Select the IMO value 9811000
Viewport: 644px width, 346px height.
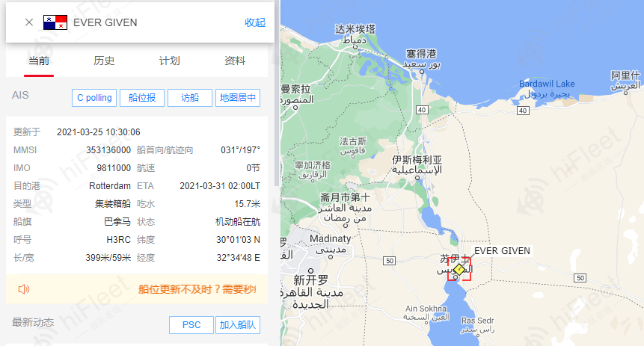(x=114, y=168)
